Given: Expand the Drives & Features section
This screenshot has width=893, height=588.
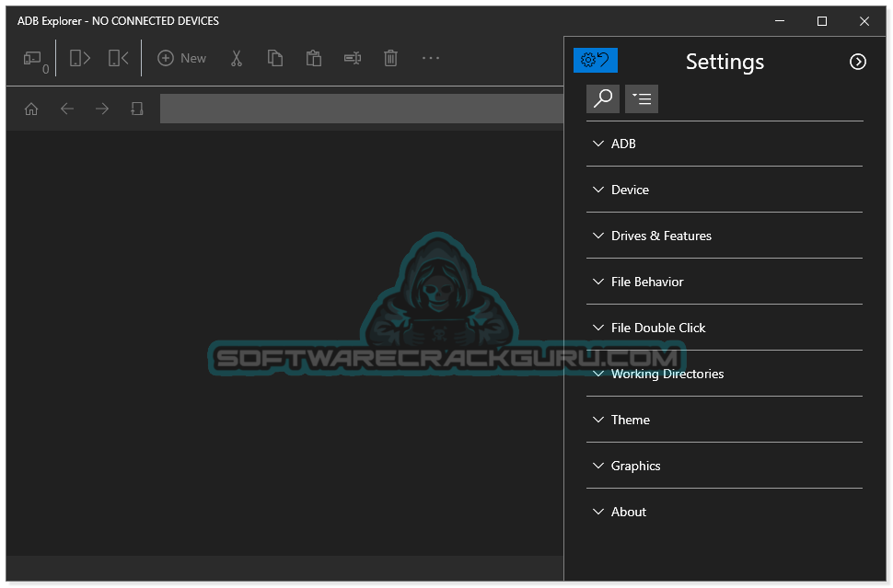Looking at the screenshot, I should coord(725,236).
